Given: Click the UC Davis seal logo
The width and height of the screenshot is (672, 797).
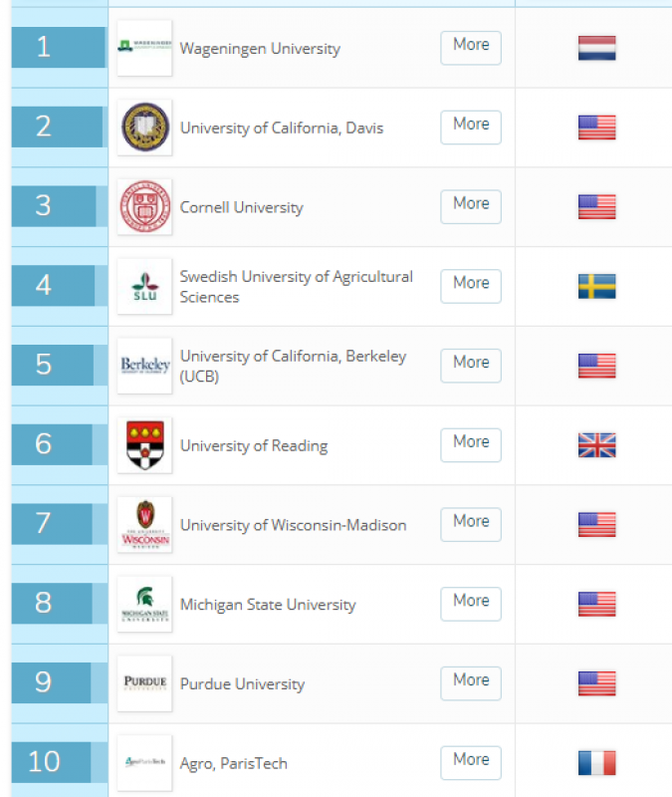Looking at the screenshot, I should coord(144,128).
